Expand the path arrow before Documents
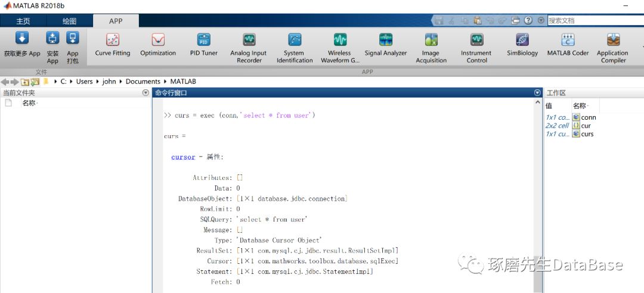This screenshot has width=644, height=293. tap(121, 82)
